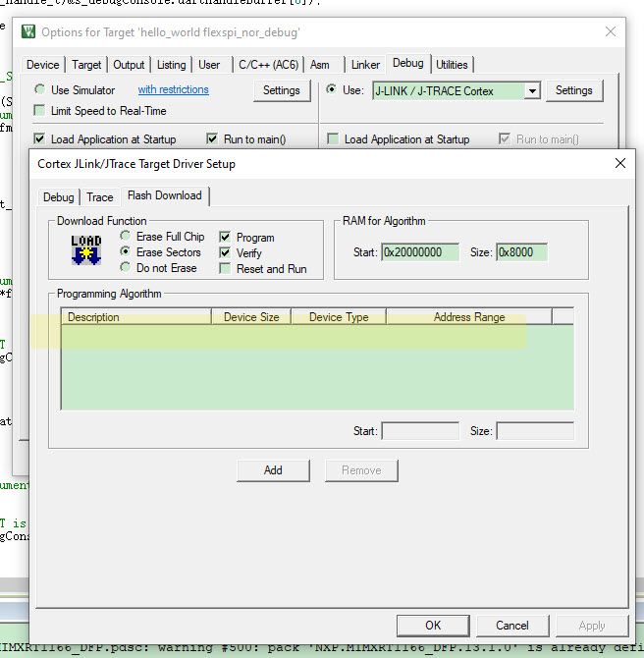Open simulator Settings button
This screenshot has height=658, width=644.
(282, 90)
